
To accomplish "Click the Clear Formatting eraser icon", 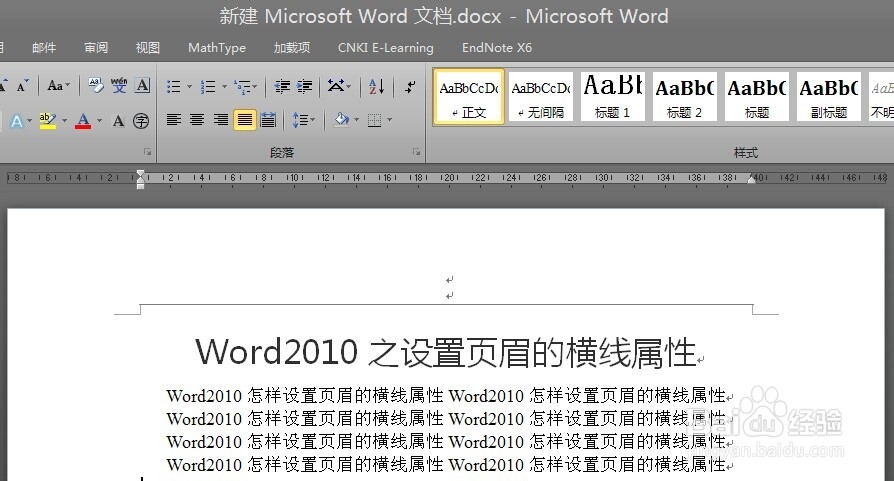I will click(96, 85).
